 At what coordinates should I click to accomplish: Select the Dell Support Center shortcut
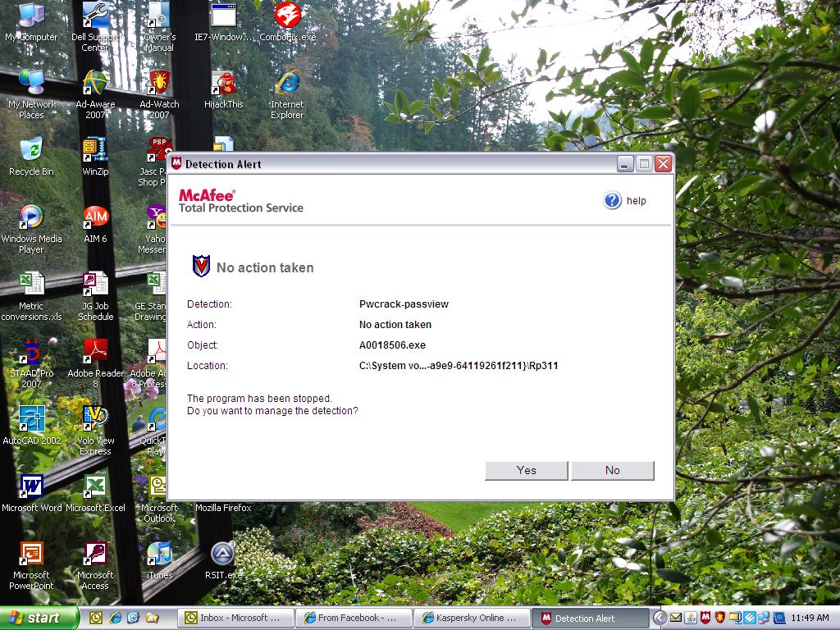pos(95,27)
